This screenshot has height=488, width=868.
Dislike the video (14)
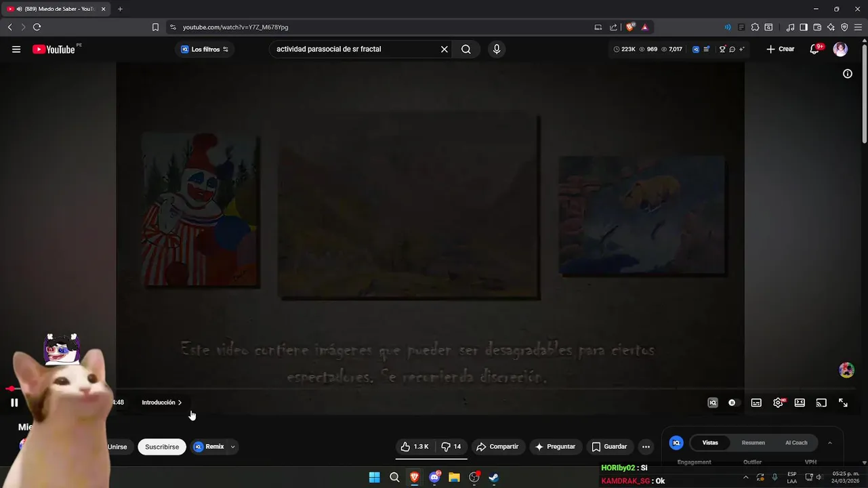(x=451, y=447)
